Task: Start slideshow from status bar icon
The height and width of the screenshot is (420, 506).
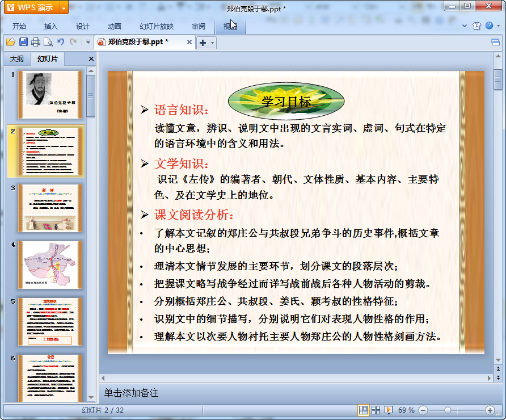Action: [389, 410]
